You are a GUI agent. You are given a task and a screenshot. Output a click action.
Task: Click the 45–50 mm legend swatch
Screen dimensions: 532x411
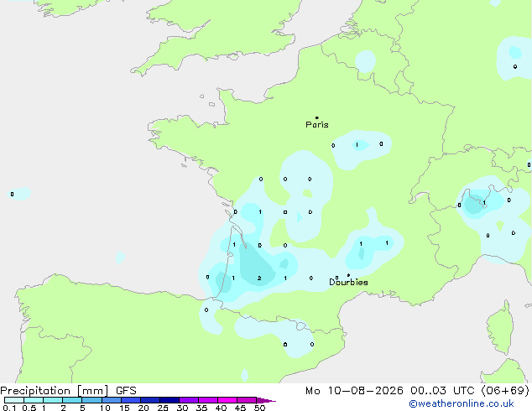pos(247,400)
